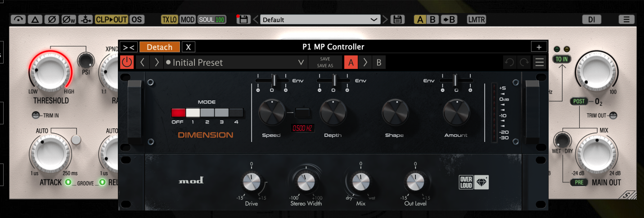Click the Overloud logo badge
Viewport: 644px width, 218px height.
(x=466, y=182)
